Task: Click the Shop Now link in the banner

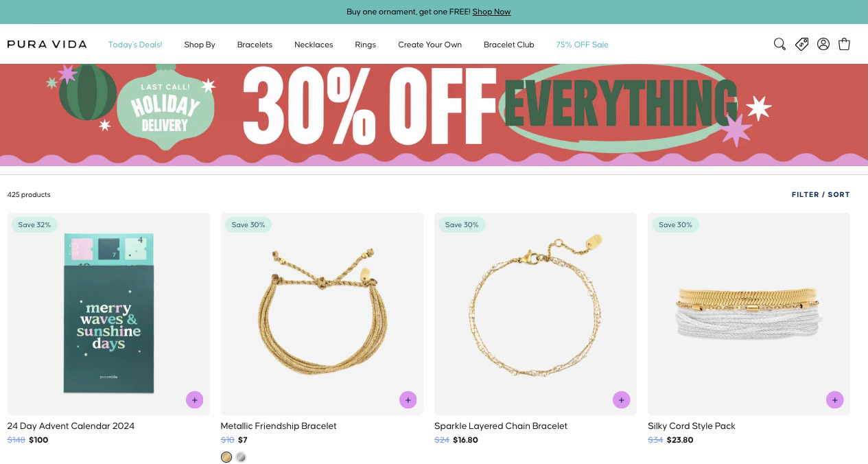Action: click(x=491, y=12)
